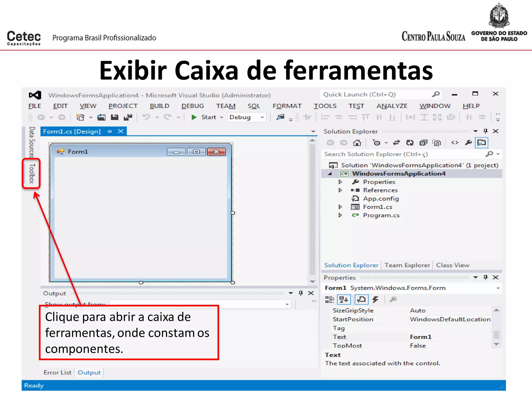
Task: Close the Form1.cs [Design] tab
Action: point(121,131)
